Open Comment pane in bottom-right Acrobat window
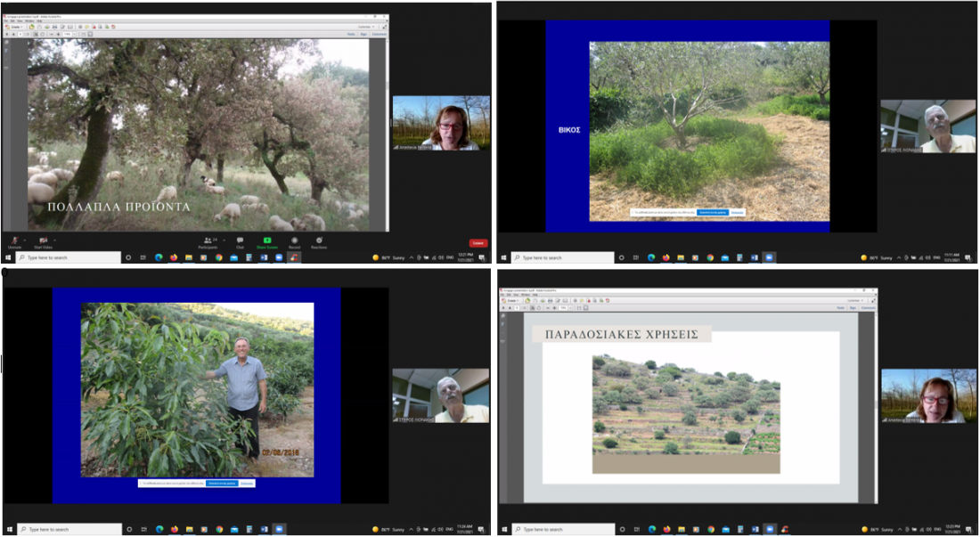Image resolution: width=980 pixels, height=537 pixels. tap(867, 307)
